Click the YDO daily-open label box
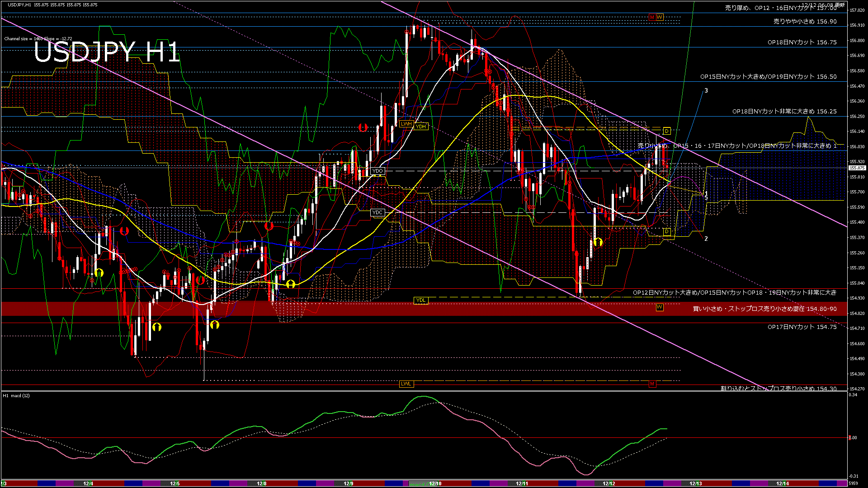The height and width of the screenshot is (488, 868). point(377,171)
